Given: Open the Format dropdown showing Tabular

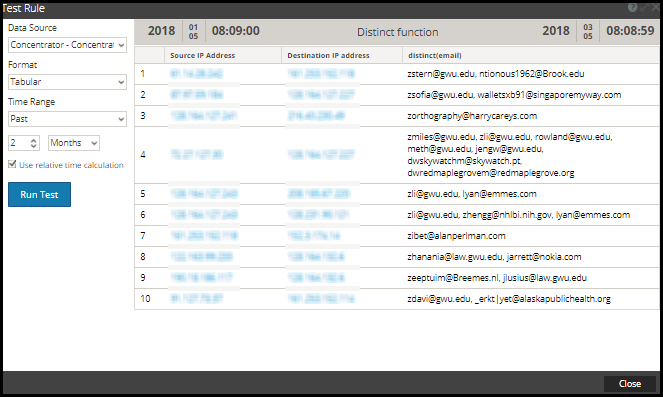Looking at the screenshot, I should point(67,82).
